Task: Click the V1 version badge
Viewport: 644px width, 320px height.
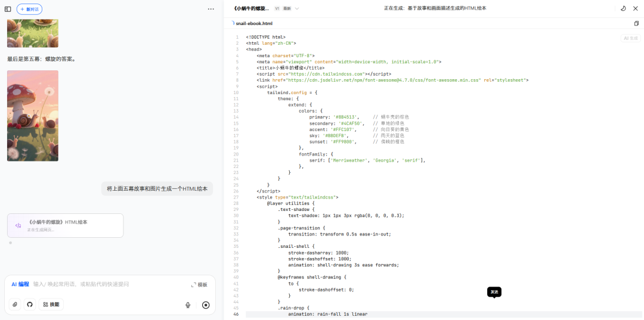Action: [277, 8]
